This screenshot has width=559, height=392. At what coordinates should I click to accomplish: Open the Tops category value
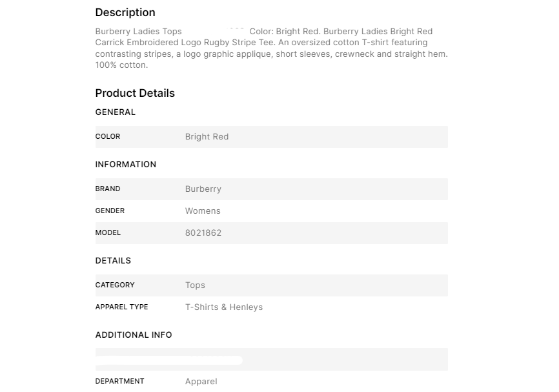pos(195,285)
